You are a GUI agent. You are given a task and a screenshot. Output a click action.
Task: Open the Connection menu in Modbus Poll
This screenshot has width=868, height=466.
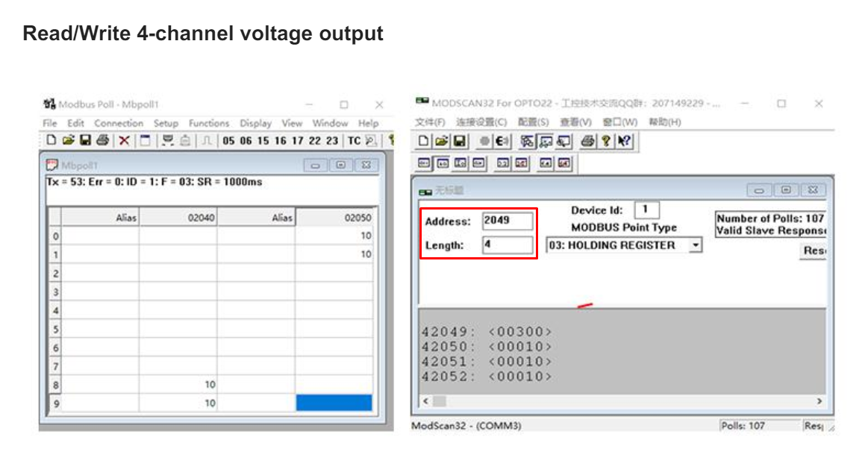(119, 123)
